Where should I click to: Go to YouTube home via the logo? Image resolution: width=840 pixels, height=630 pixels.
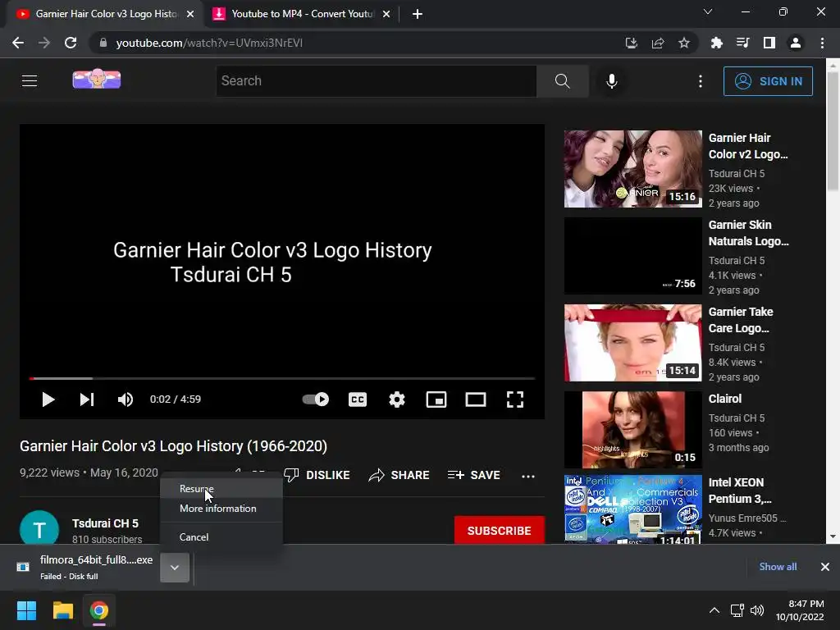(x=97, y=80)
